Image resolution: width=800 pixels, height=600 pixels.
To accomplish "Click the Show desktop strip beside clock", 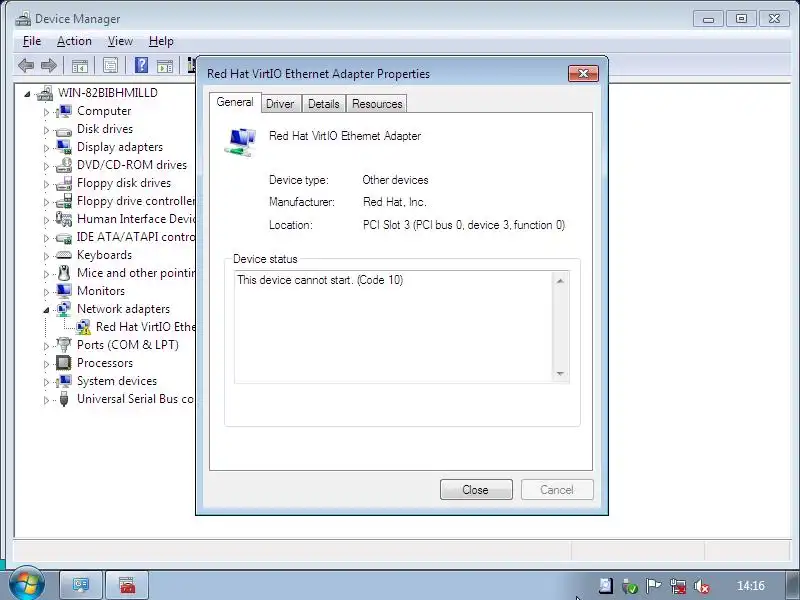I will (793, 586).
